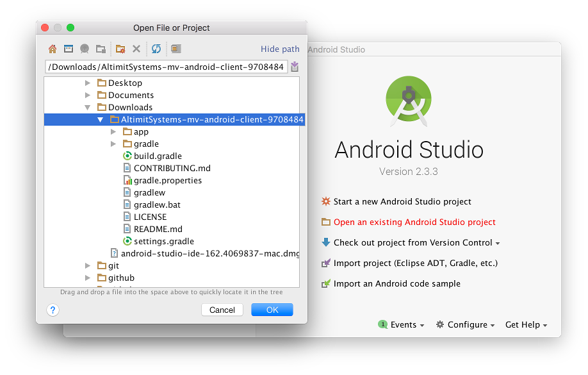Expand the gradle folder
This screenshot has height=375, width=588.
point(113,144)
